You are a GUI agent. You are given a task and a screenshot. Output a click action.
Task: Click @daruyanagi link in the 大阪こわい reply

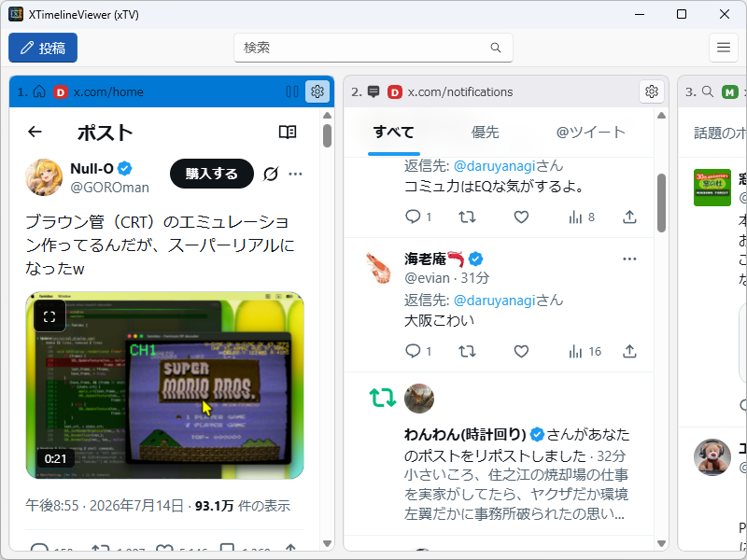click(494, 300)
